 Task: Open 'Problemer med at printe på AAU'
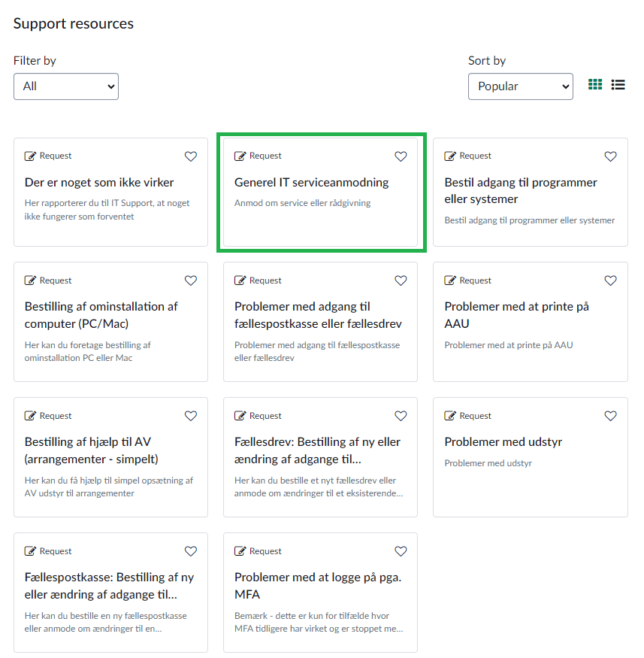[516, 314]
